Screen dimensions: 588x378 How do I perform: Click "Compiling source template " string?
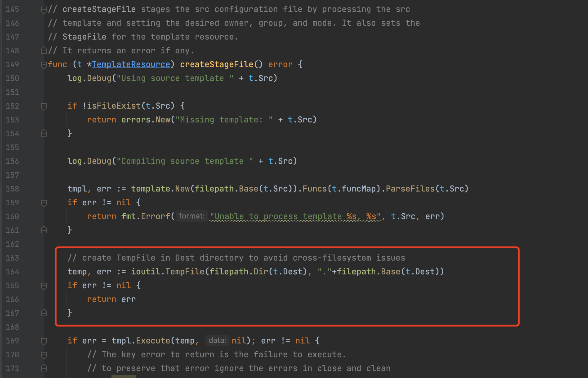(x=185, y=161)
